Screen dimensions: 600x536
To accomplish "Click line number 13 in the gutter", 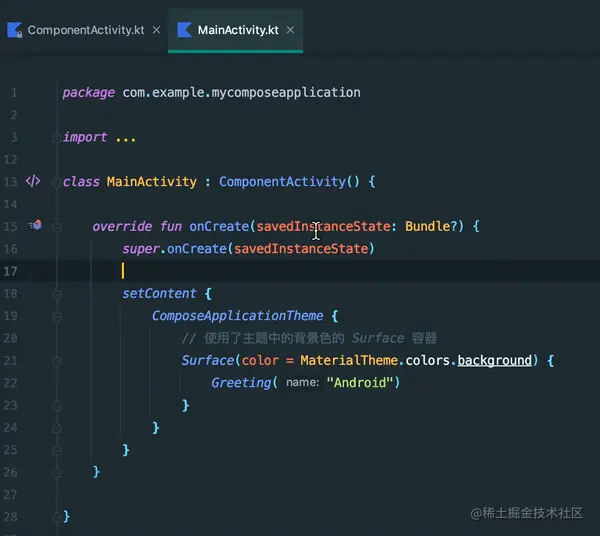I will pos(11,182).
